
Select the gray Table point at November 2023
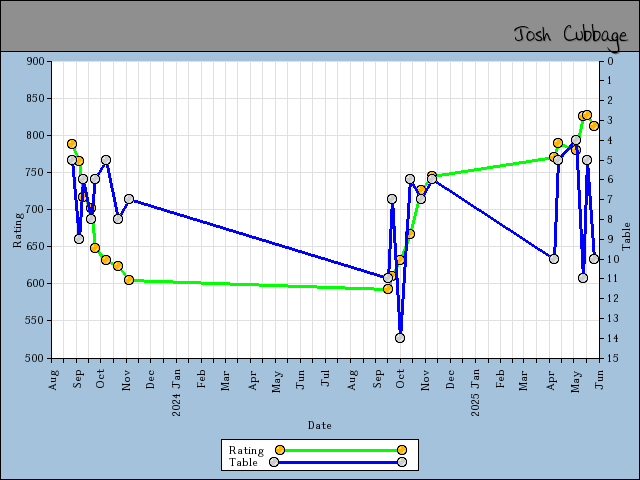click(x=129, y=200)
